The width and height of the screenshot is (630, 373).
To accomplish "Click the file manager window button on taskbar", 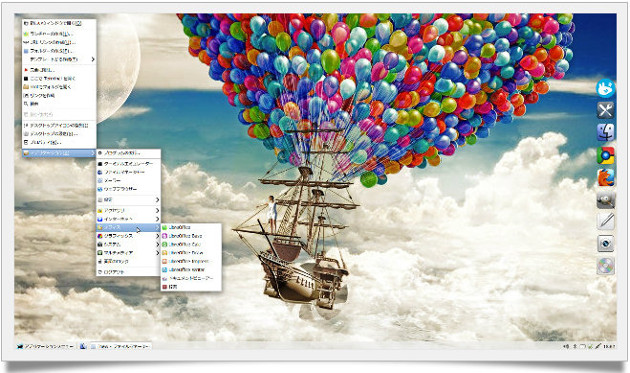I will pos(120,346).
